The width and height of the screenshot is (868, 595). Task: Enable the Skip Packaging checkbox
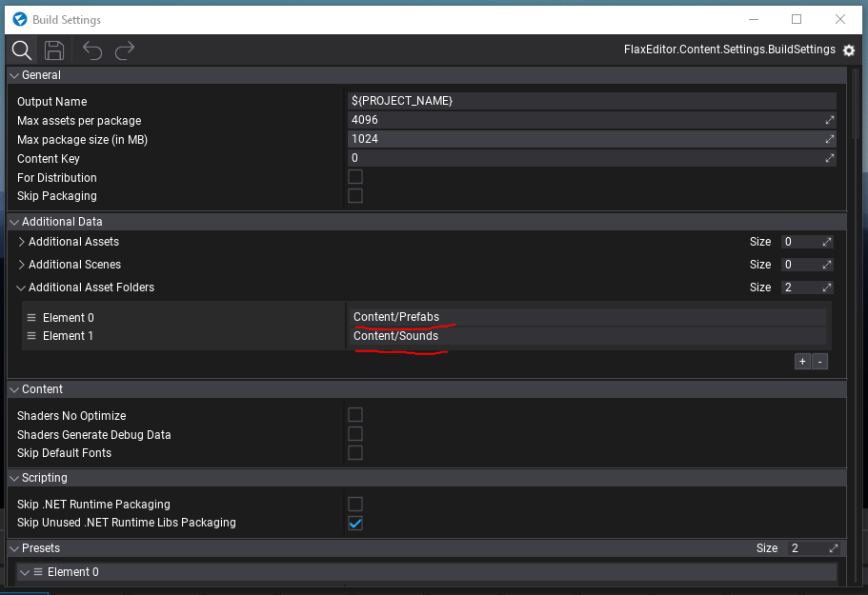355,196
